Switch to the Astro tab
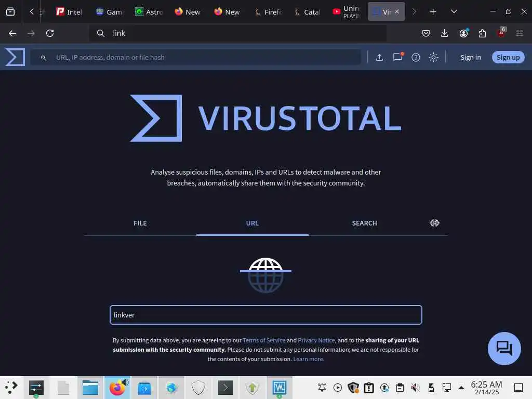Image resolution: width=532 pixels, height=399 pixels. tap(149, 12)
